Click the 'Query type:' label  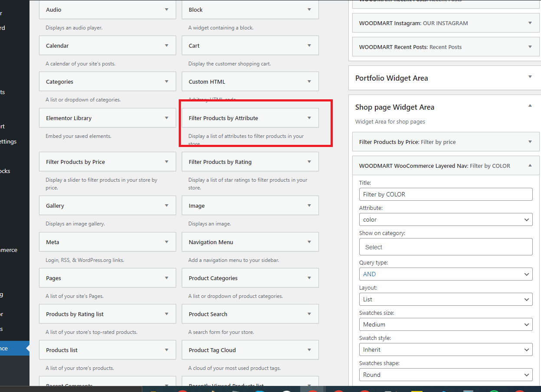click(374, 263)
